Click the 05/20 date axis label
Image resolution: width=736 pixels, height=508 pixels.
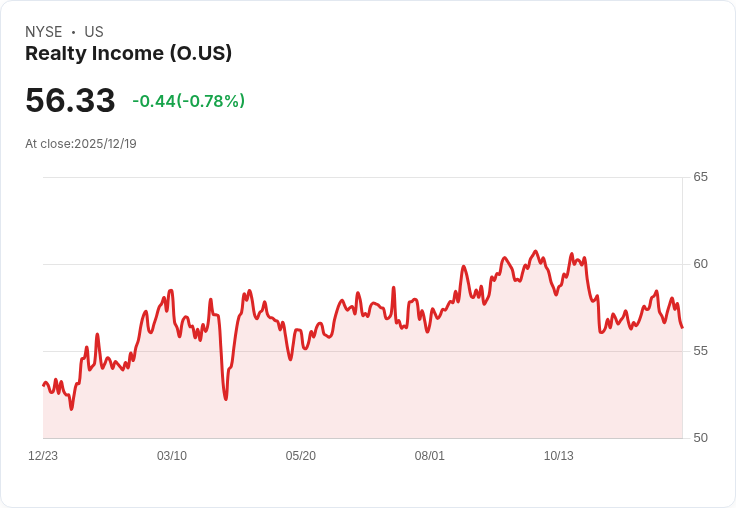pos(300,456)
